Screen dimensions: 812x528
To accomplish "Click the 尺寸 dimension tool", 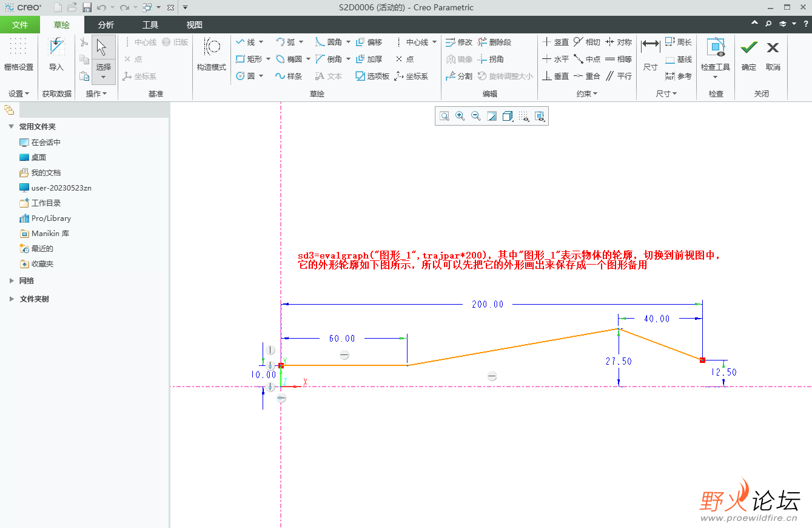I will tap(651, 54).
